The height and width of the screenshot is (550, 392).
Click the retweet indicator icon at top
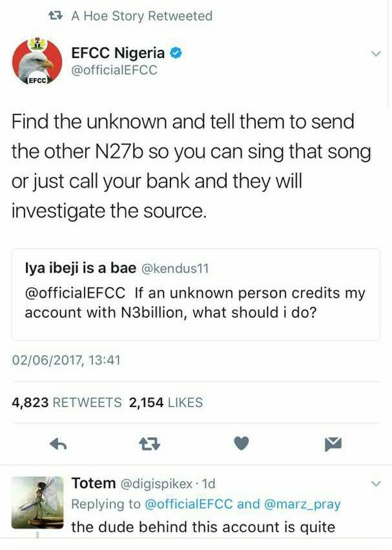[x=56, y=16]
